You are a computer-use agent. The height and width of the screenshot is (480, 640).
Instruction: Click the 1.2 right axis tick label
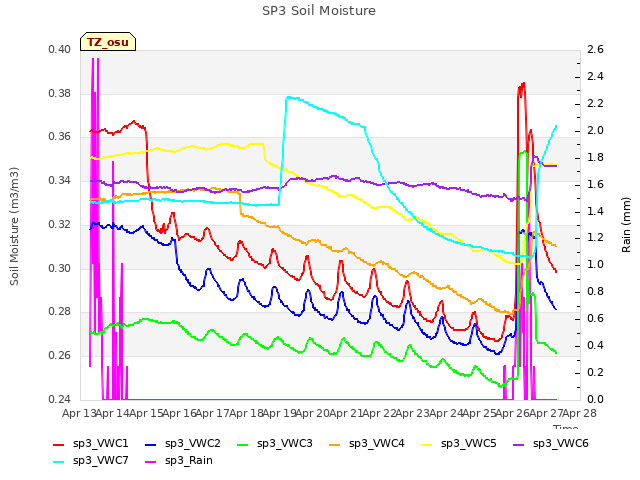tap(596, 238)
